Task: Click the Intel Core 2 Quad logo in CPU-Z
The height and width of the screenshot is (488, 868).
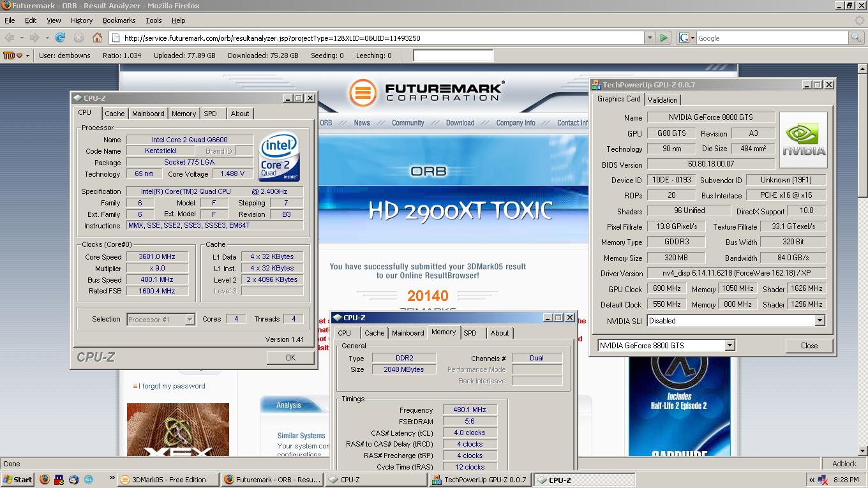Action: coord(279,157)
